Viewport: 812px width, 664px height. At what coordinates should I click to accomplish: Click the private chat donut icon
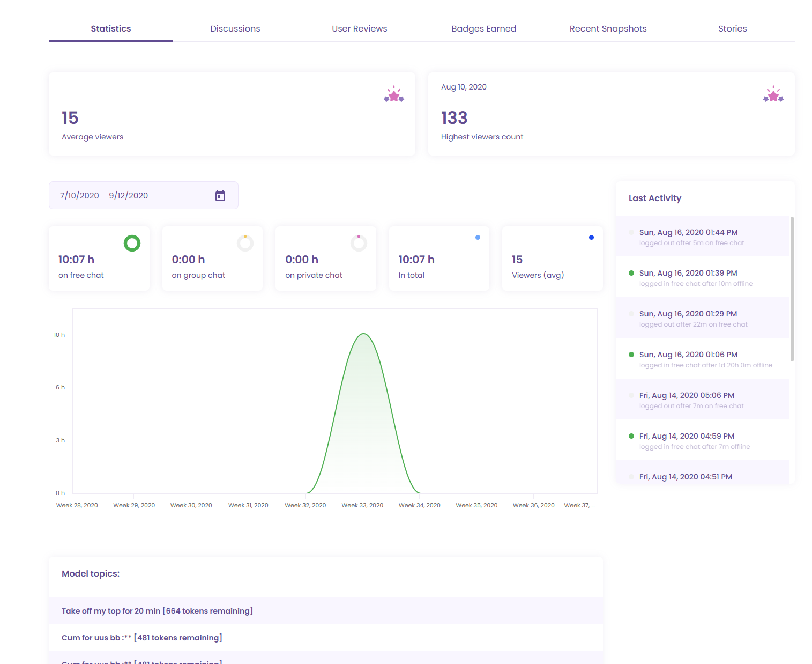click(x=359, y=244)
